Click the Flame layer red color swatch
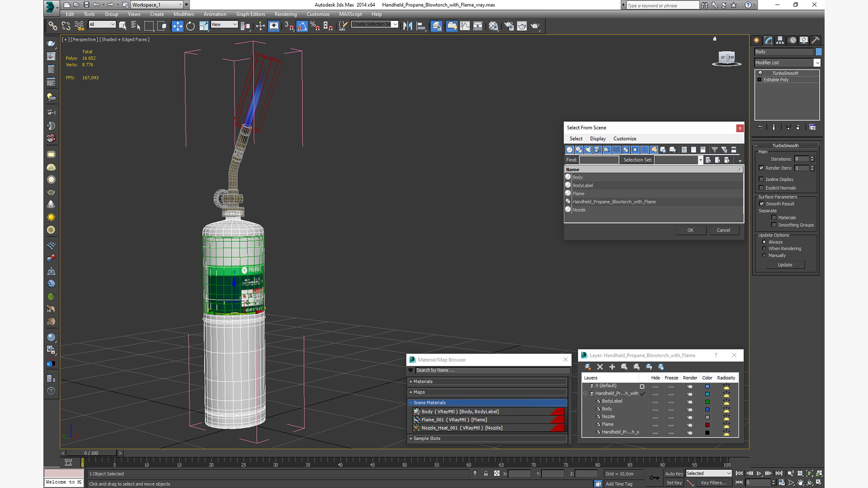 pos(708,425)
